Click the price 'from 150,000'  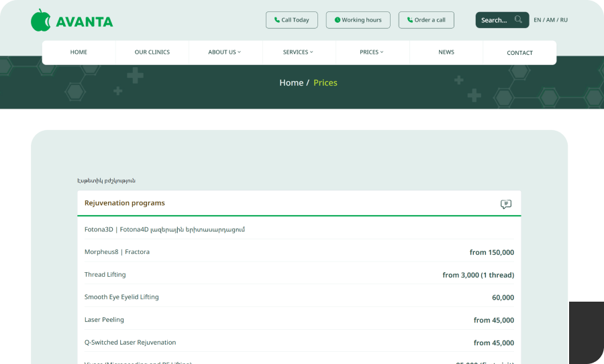coord(491,253)
